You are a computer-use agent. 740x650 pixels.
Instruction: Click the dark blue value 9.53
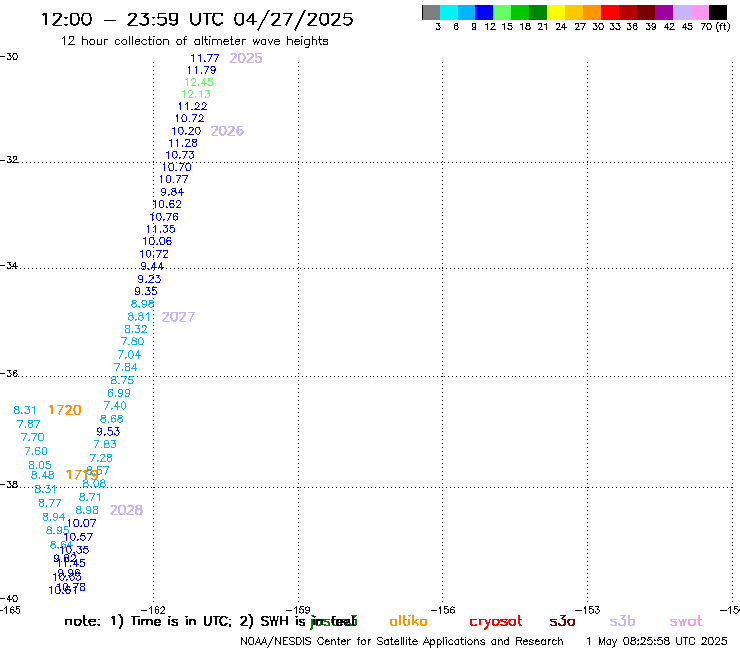pyautogui.click(x=109, y=431)
